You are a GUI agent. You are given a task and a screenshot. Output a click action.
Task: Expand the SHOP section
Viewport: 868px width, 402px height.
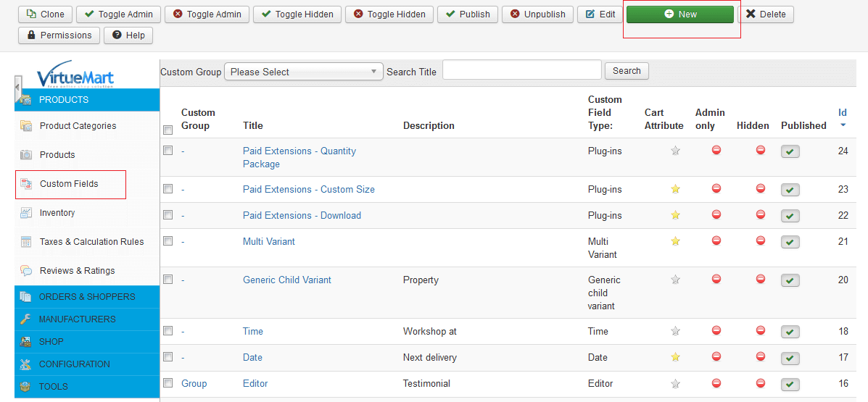pyautogui.click(x=87, y=342)
